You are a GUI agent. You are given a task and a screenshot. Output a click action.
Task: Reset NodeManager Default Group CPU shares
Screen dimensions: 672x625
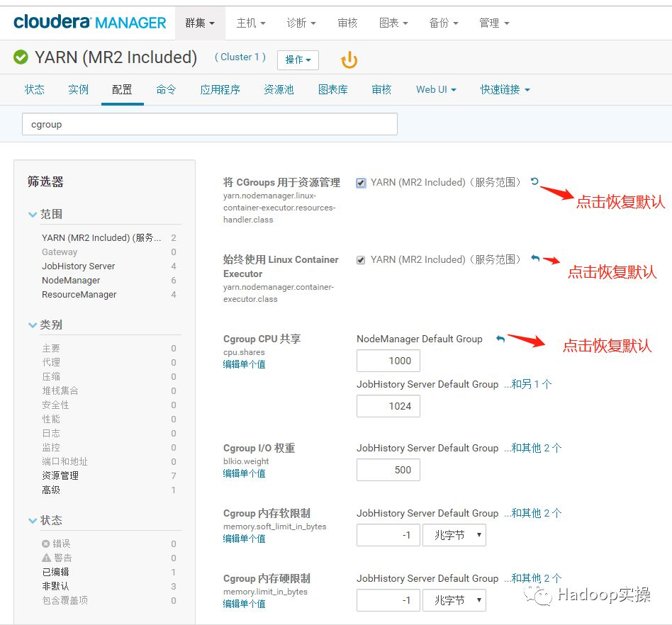(500, 339)
